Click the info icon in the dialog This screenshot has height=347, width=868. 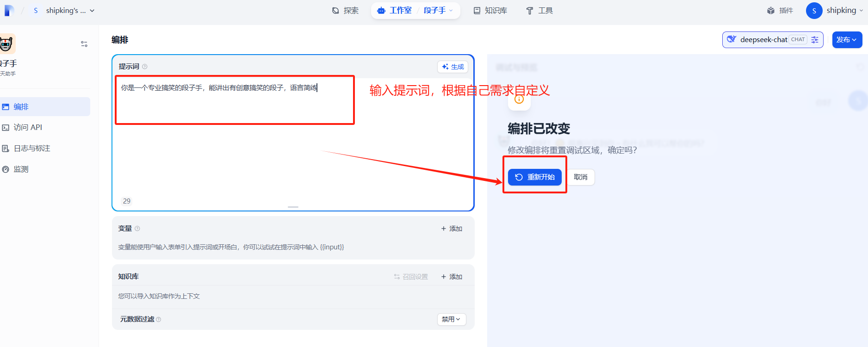(x=519, y=99)
